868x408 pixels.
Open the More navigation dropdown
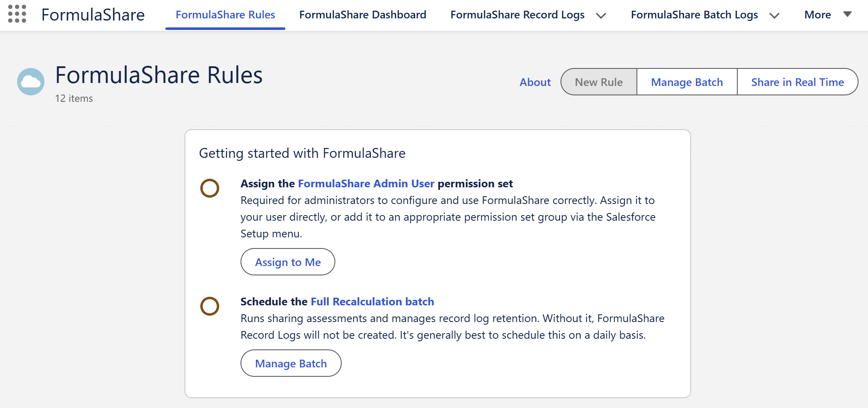click(x=828, y=15)
